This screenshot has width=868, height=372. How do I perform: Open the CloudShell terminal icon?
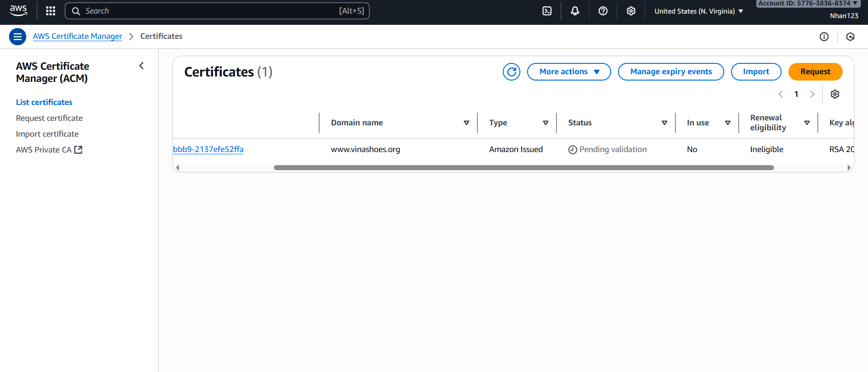[x=547, y=11]
